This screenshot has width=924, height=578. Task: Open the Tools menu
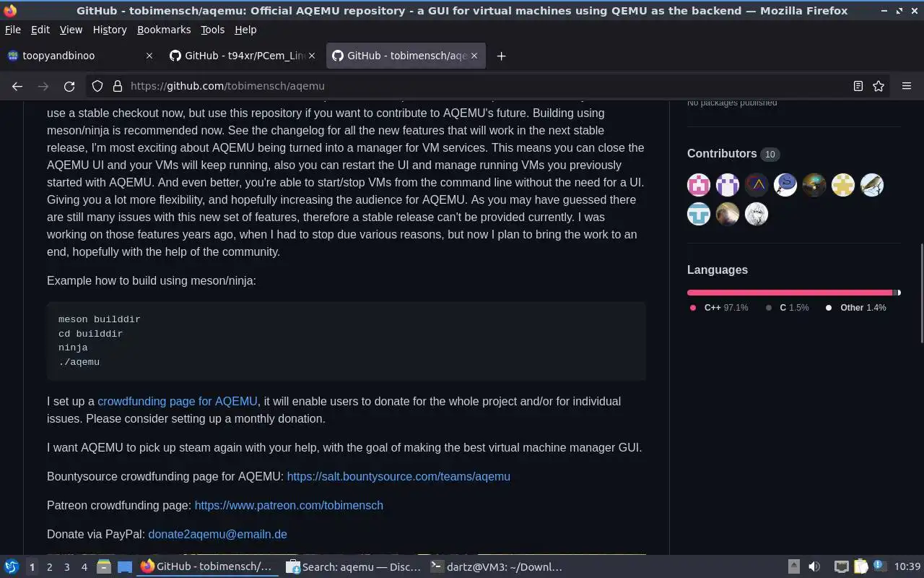coord(212,30)
